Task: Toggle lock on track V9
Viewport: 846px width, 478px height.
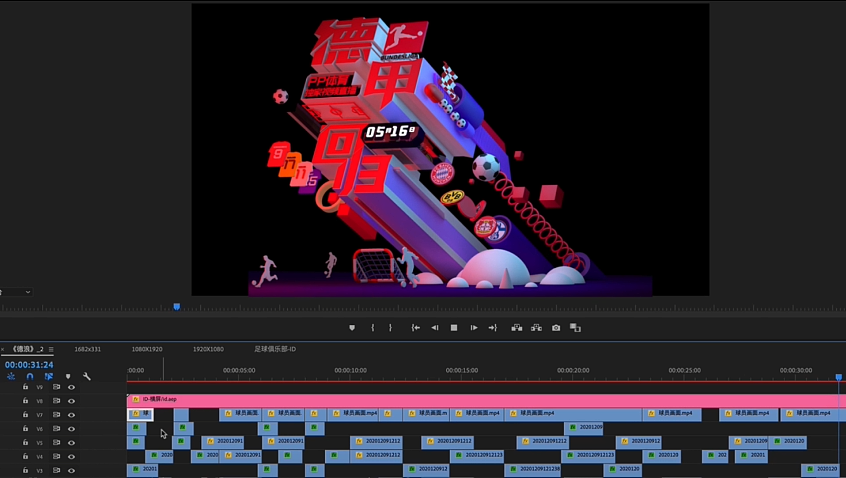Action: click(x=25, y=387)
